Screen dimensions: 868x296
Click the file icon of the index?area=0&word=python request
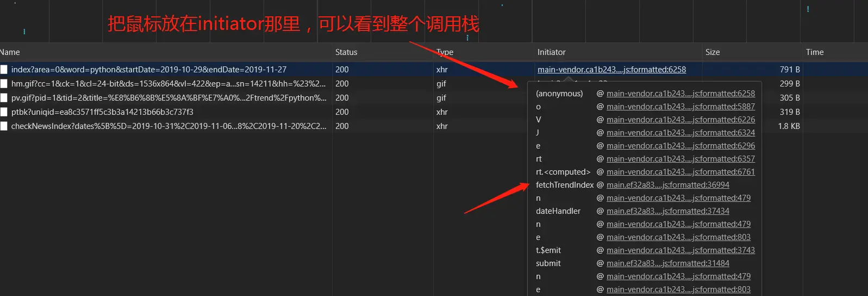pos(4,70)
